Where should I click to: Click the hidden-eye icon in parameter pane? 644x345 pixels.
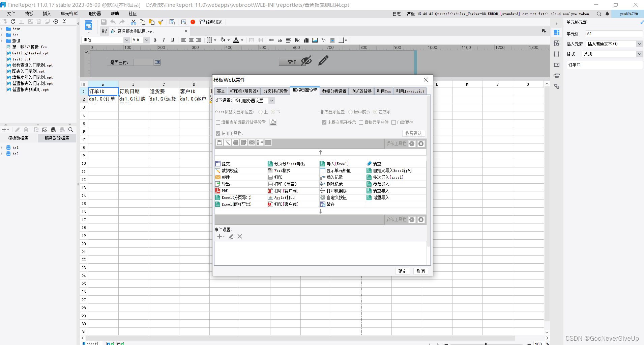coord(306,61)
